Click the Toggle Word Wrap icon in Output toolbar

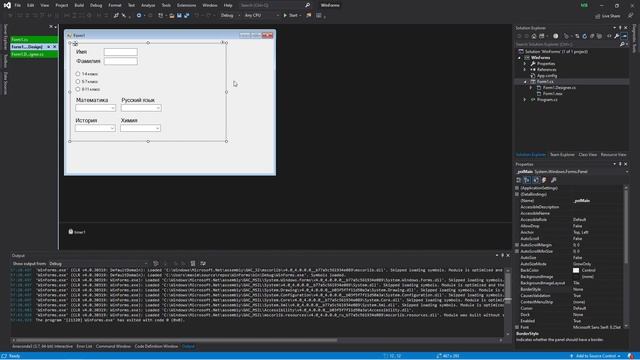(203, 264)
